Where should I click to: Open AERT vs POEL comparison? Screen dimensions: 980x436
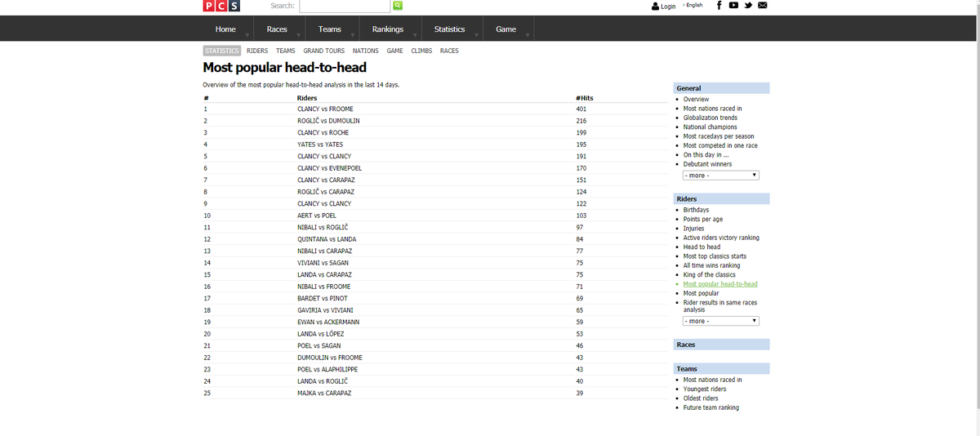click(x=317, y=216)
